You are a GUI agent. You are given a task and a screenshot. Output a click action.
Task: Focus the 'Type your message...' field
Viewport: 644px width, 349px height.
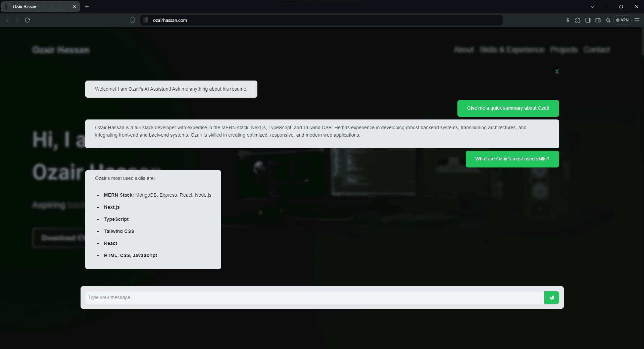coord(314,298)
